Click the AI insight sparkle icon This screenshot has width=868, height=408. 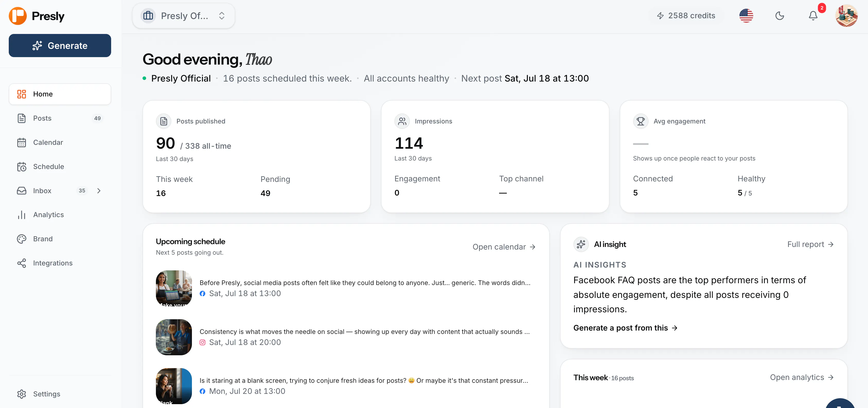click(x=581, y=244)
